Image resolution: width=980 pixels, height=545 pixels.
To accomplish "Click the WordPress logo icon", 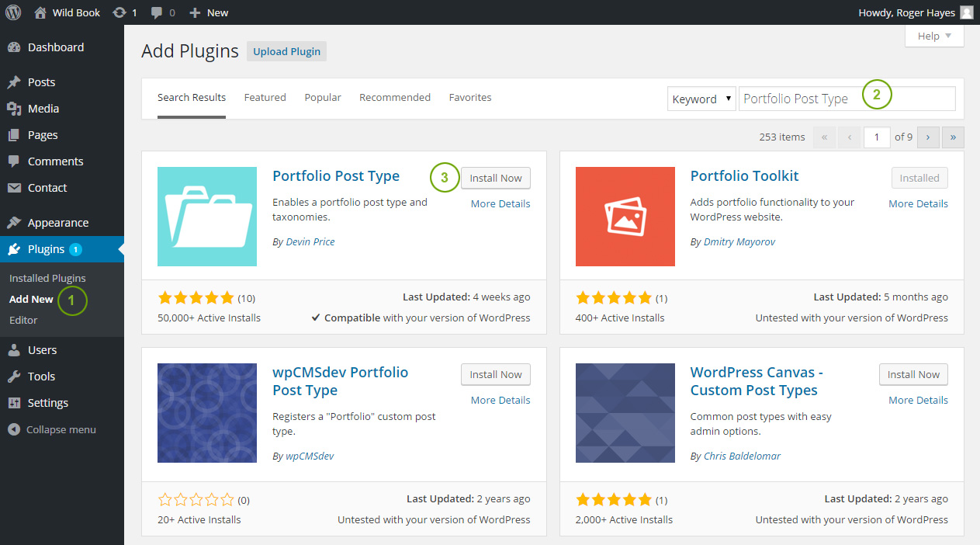I will pos(13,12).
